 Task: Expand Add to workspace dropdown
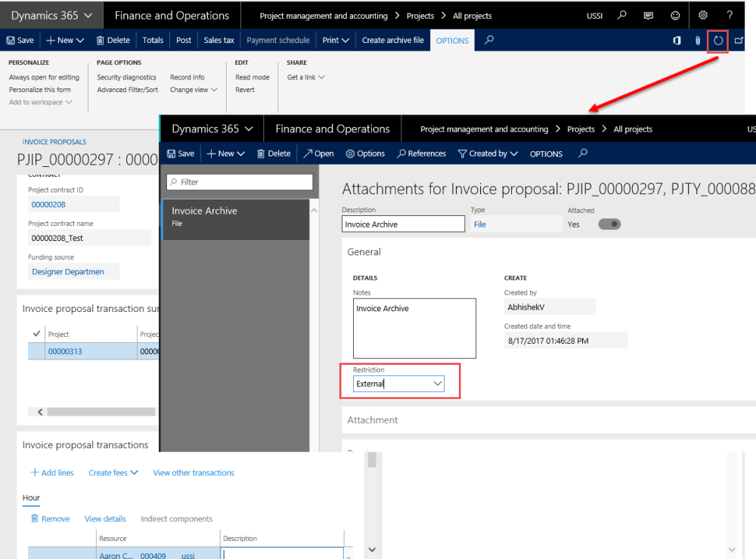(41, 102)
